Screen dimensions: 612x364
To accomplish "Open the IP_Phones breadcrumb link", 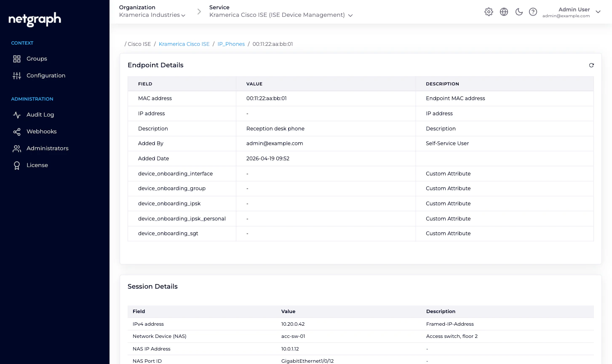I will pyautogui.click(x=231, y=44).
